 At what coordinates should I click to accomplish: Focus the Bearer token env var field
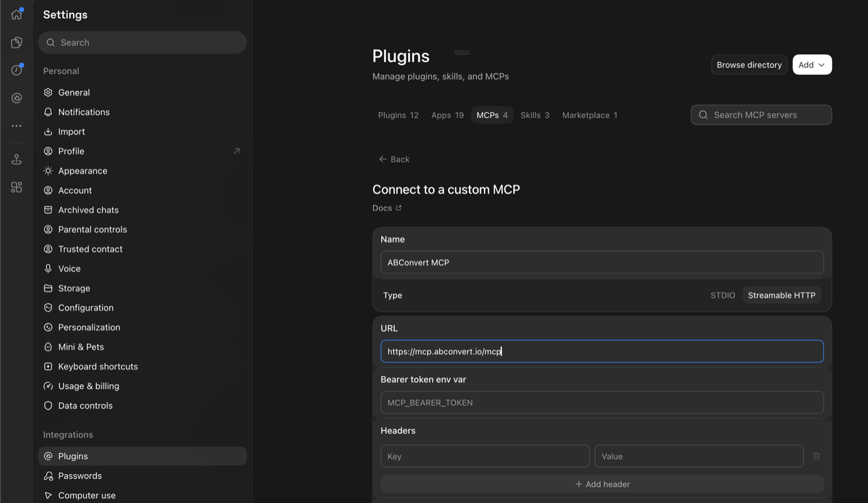[x=602, y=402]
